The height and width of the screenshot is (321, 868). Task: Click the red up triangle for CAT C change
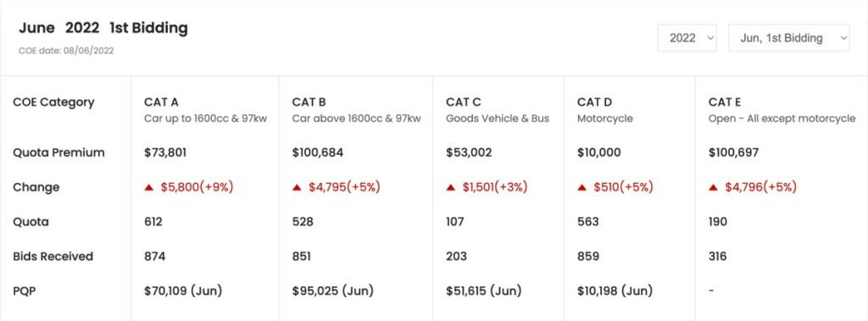point(450,188)
